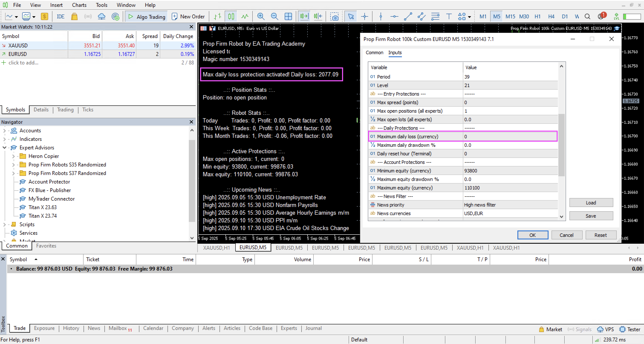Click OK in the robot inputs dialog

[533, 235]
